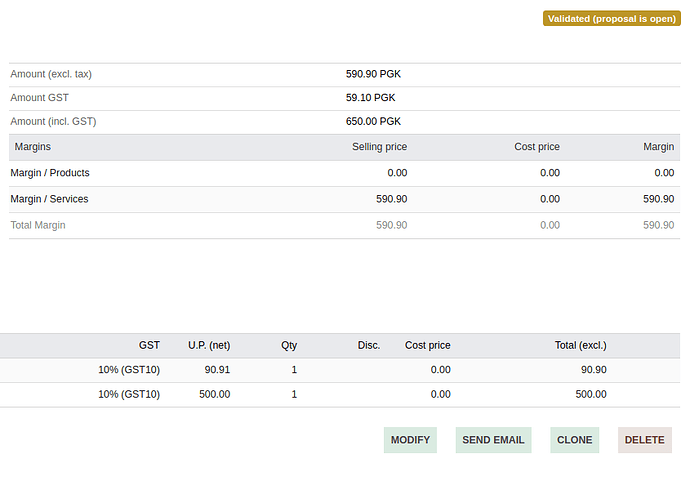
Task: Select the 90.91 unit price cell
Action: (217, 370)
